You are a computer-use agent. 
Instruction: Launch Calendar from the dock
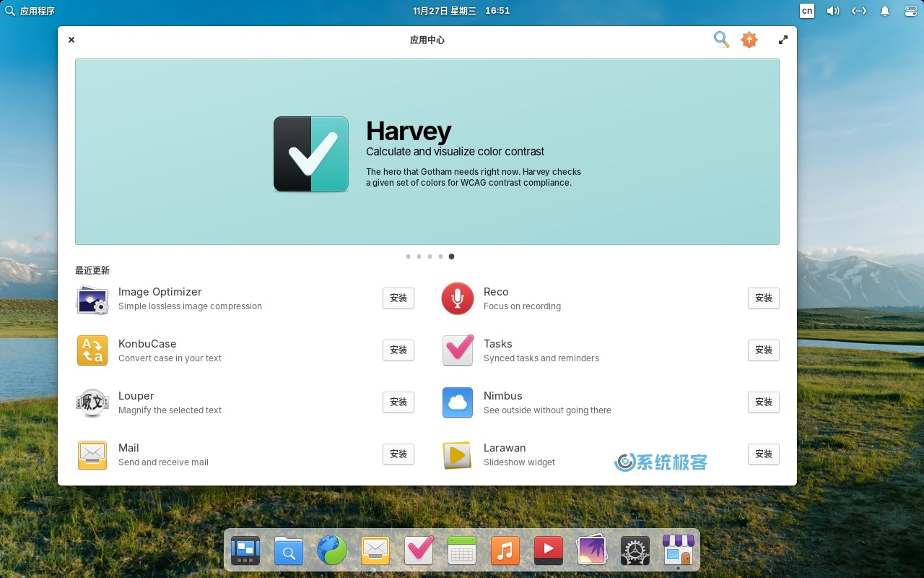(x=462, y=551)
